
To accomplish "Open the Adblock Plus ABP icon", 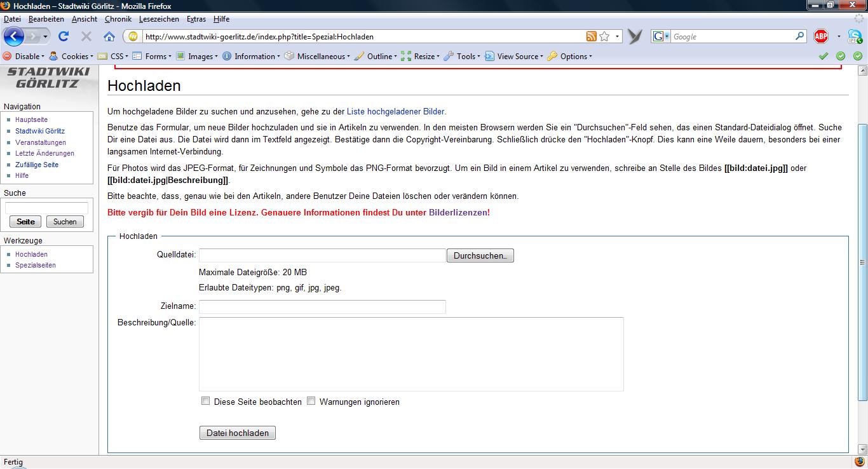I will 821,37.
